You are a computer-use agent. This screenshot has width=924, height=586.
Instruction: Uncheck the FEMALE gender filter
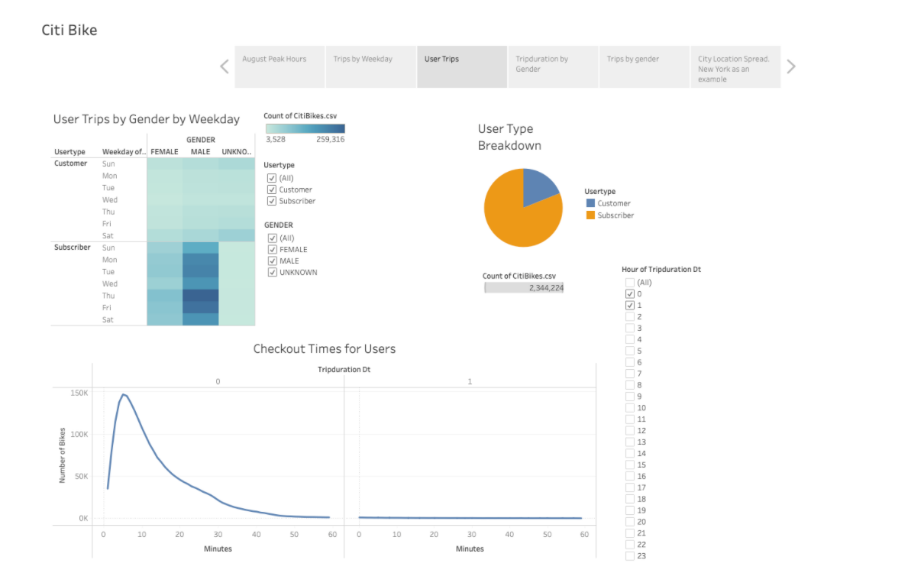point(272,249)
